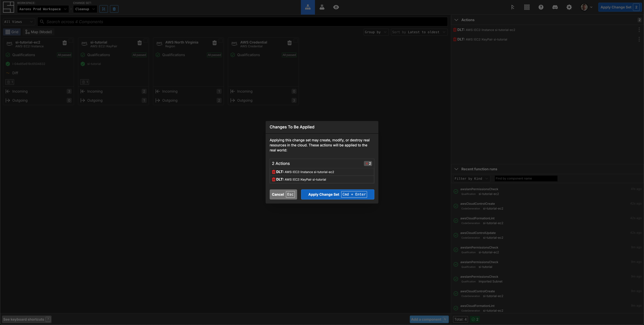Delete the si-tutorial KeyPair component with trash icon
The width and height of the screenshot is (644, 325).
(139, 43)
